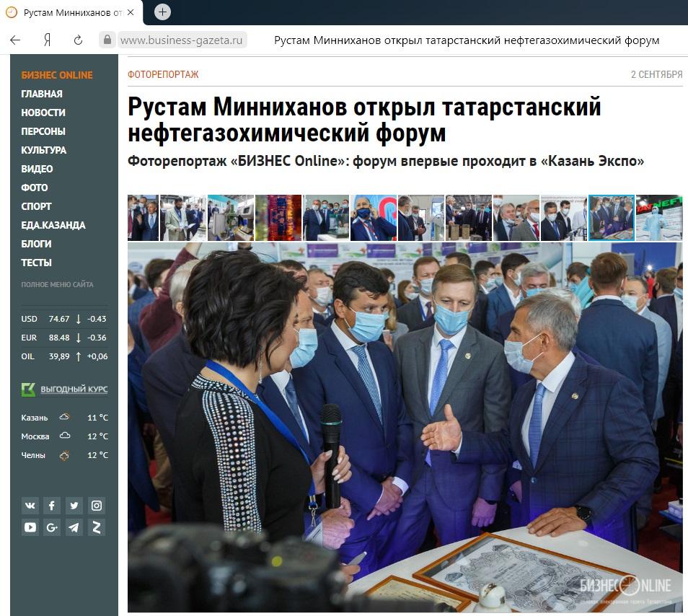Open the ВИДЕО sidebar menu item

tap(37, 169)
